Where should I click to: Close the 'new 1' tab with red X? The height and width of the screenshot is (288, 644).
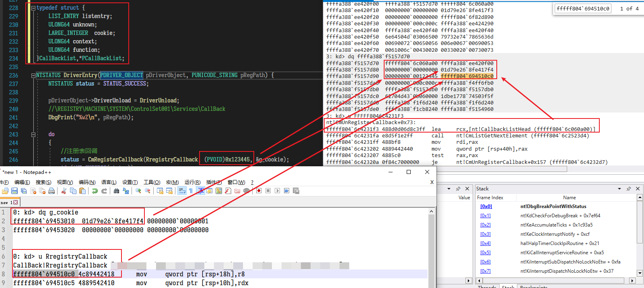16,202
